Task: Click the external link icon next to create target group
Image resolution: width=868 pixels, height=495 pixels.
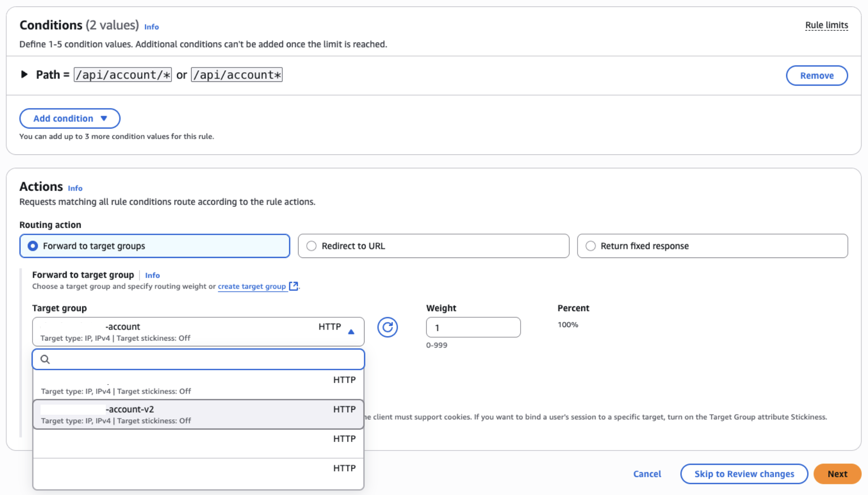Action: (293, 286)
